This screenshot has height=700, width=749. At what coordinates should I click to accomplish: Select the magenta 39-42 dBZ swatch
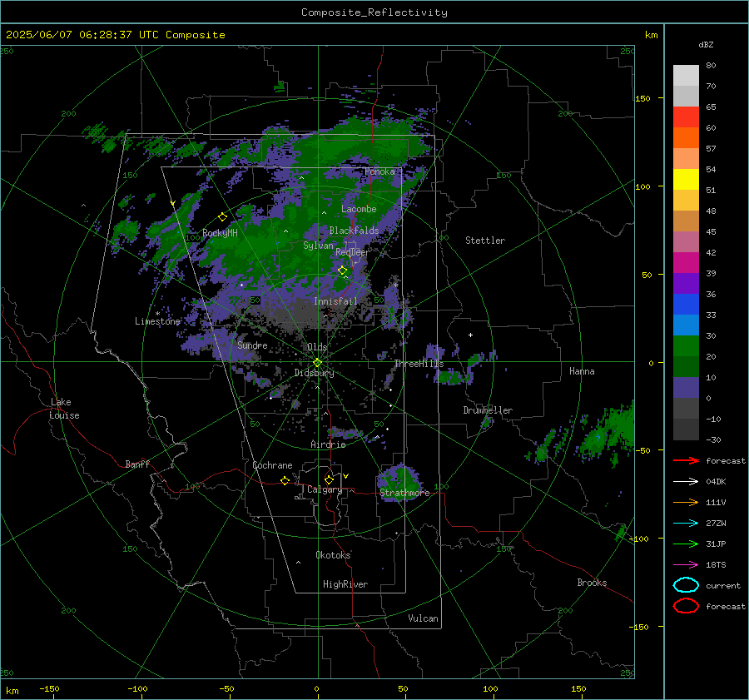tap(686, 262)
